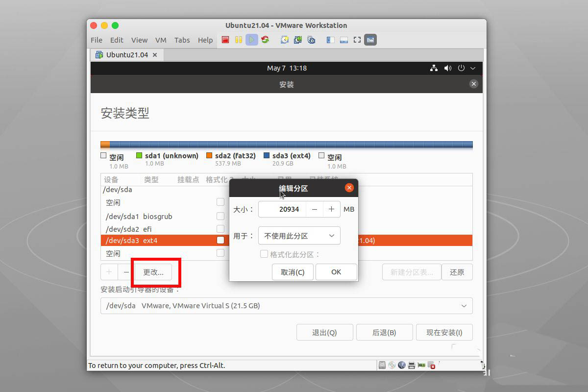This screenshot has width=588, height=392.
Task: Open the Snapshot Manager toolbar icon
Action: click(311, 40)
